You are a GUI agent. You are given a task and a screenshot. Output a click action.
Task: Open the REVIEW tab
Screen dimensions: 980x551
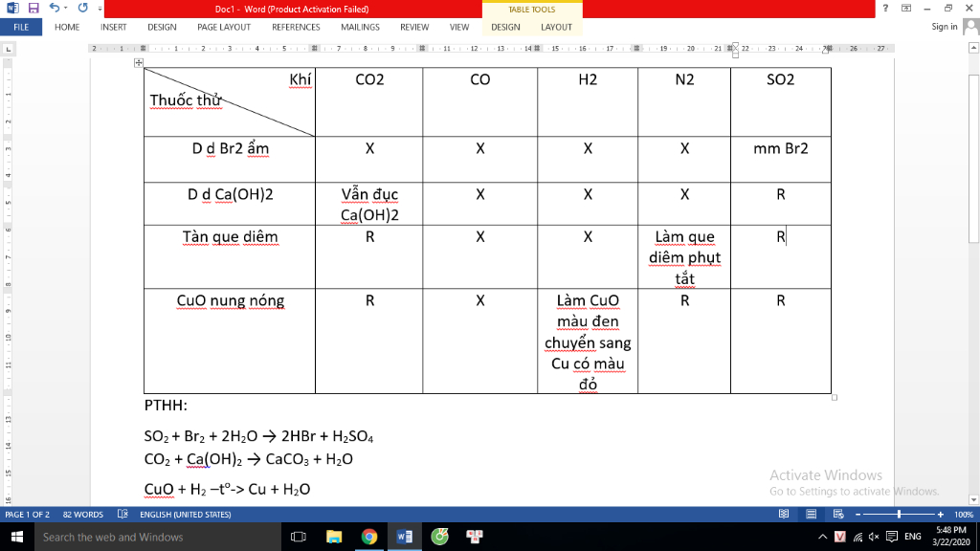414,27
